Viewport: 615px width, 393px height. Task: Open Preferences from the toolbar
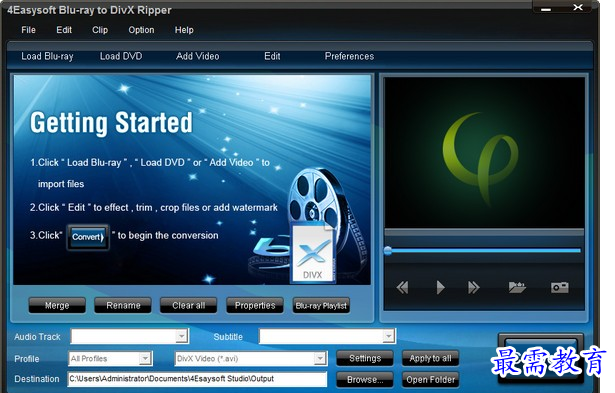[x=349, y=56]
